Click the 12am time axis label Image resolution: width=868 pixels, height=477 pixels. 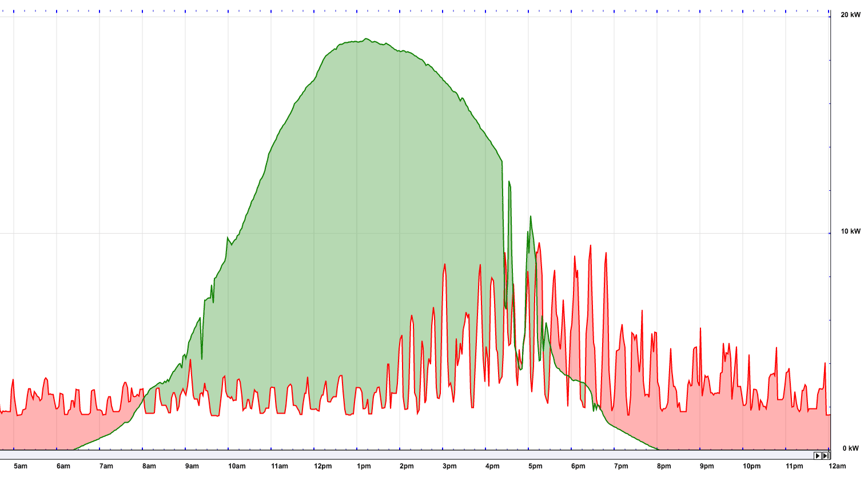click(837, 466)
